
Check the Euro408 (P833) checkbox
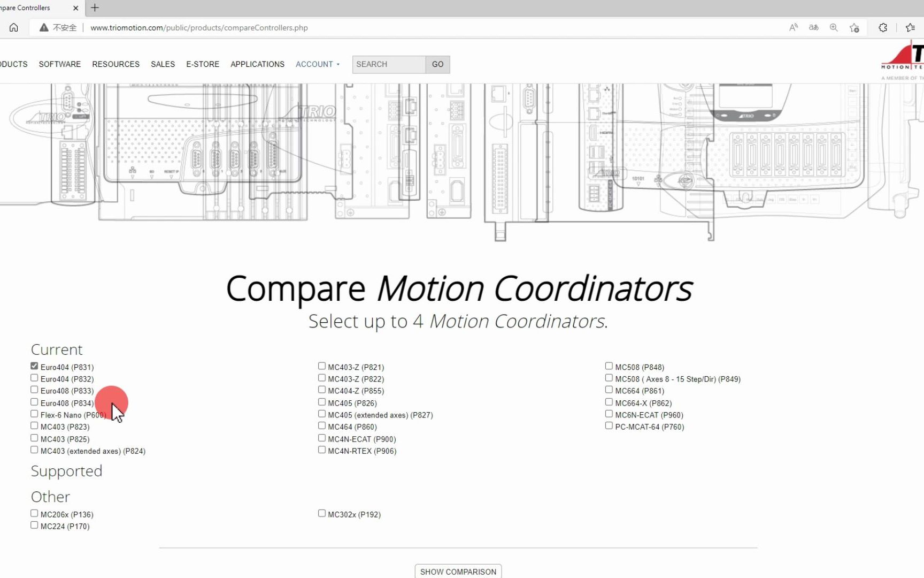[x=34, y=390]
